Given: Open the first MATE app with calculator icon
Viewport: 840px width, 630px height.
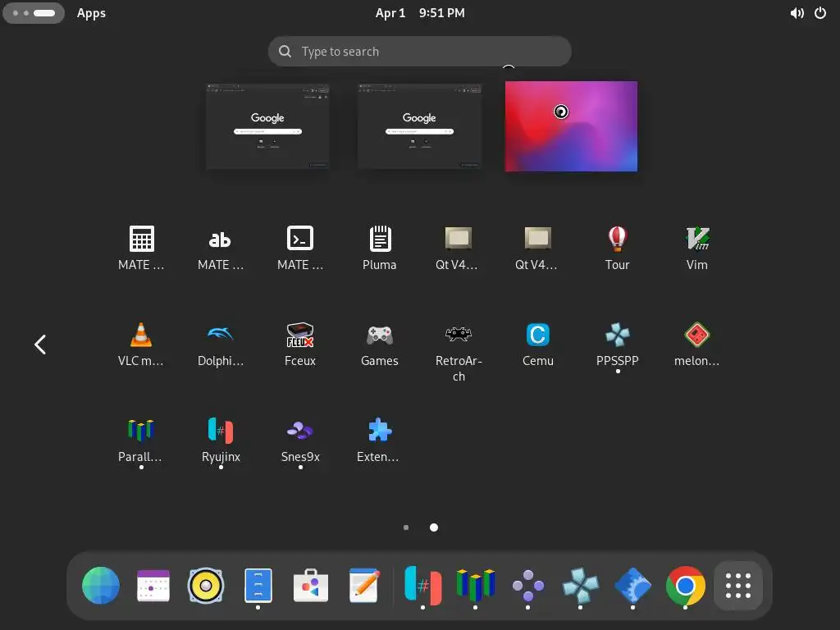Looking at the screenshot, I should point(141,248).
